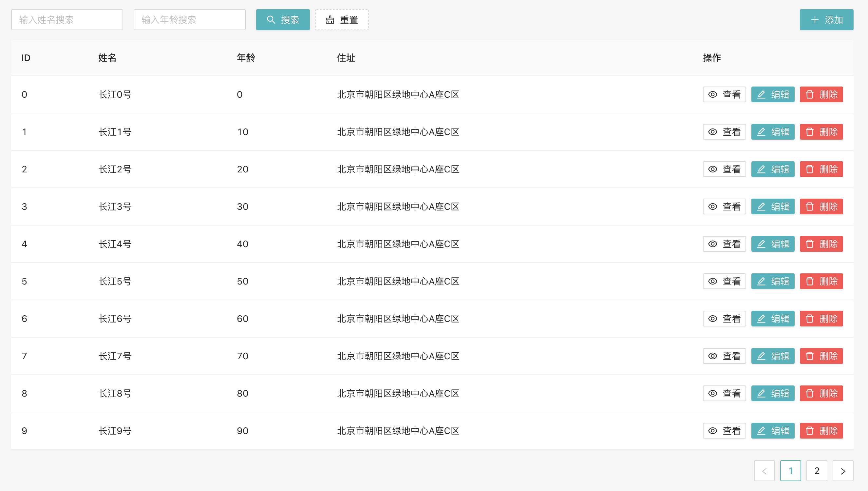Click the plus Add button

coord(826,20)
